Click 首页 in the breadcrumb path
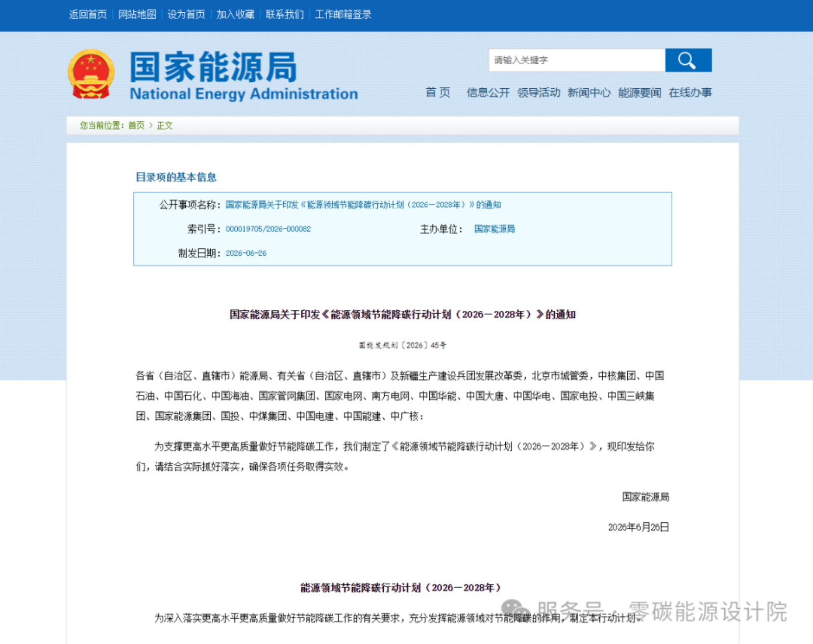813x644 pixels. point(136,125)
